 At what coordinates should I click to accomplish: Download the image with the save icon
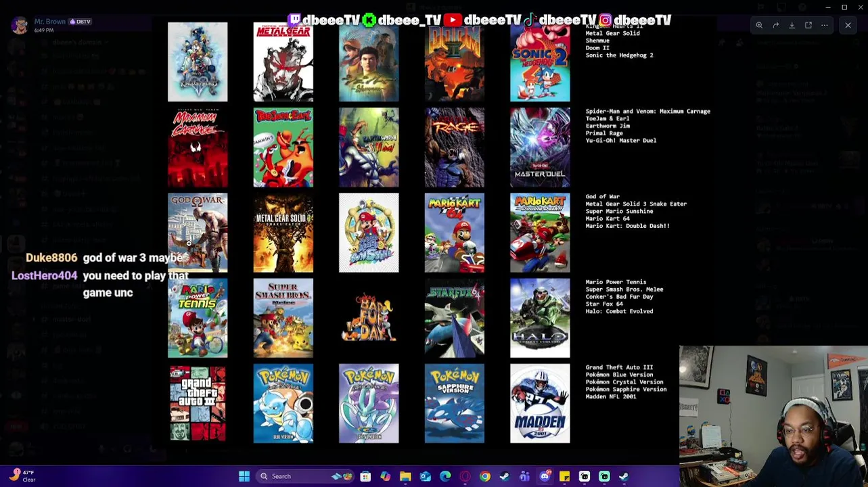click(x=792, y=26)
